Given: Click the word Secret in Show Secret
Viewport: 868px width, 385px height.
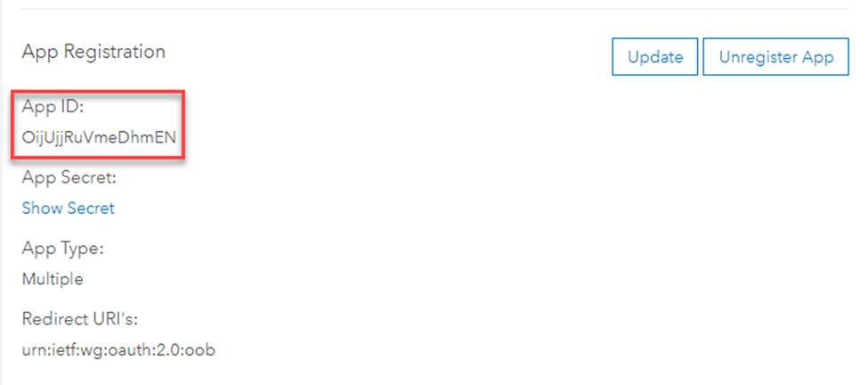Looking at the screenshot, I should [x=91, y=209].
